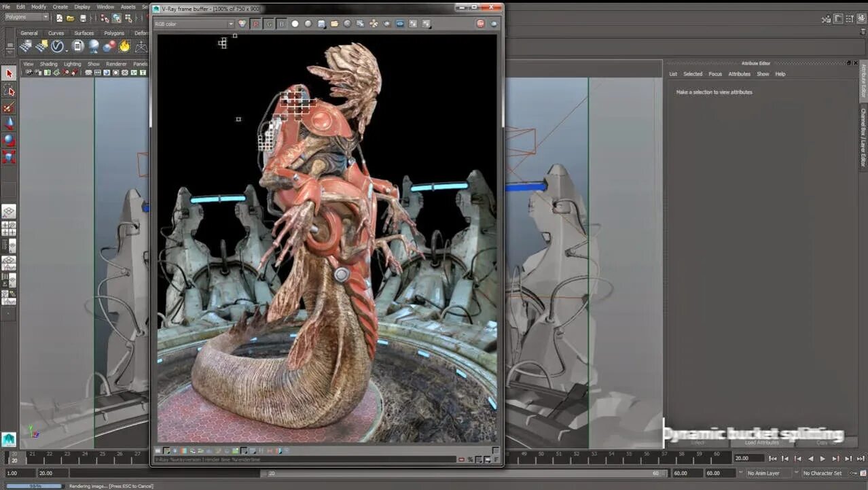Image resolution: width=868 pixels, height=490 pixels.
Task: Toggle red channel in V-Ray frame buffer
Action: click(x=256, y=24)
